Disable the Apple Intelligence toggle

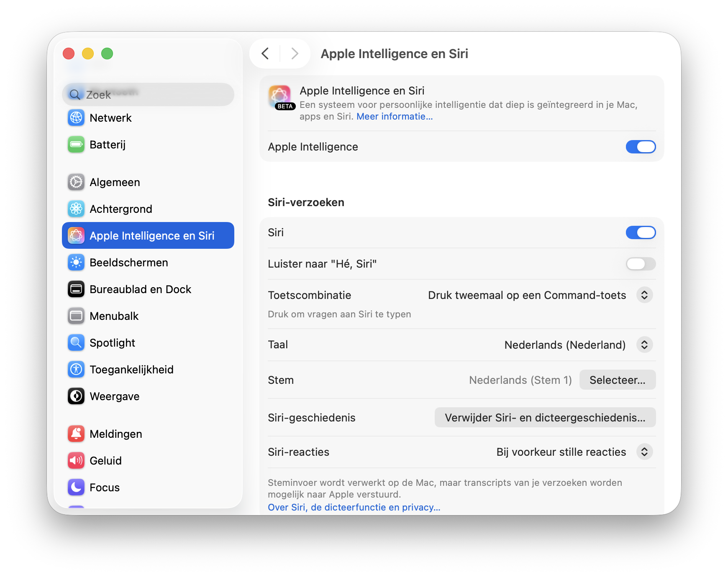[641, 147]
